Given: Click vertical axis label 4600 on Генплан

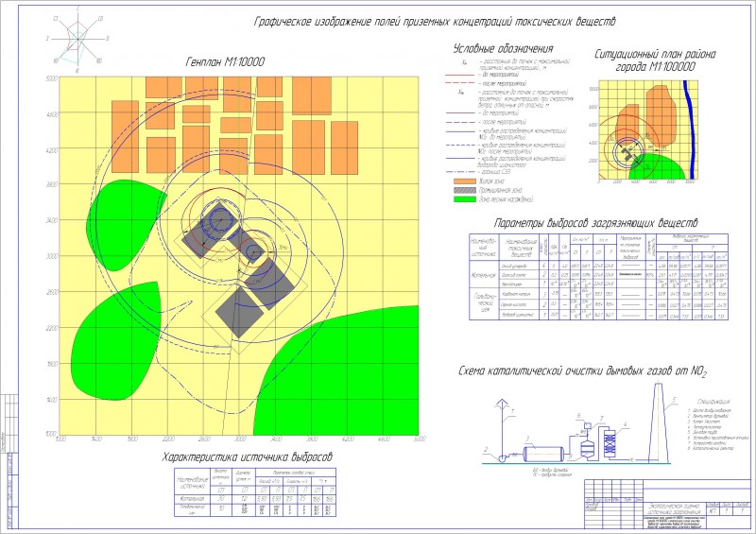Looking at the screenshot, I should [x=52, y=114].
